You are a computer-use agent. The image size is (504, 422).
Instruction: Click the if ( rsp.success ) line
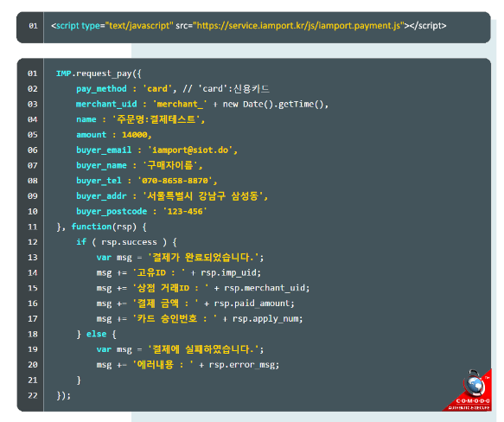(x=126, y=242)
